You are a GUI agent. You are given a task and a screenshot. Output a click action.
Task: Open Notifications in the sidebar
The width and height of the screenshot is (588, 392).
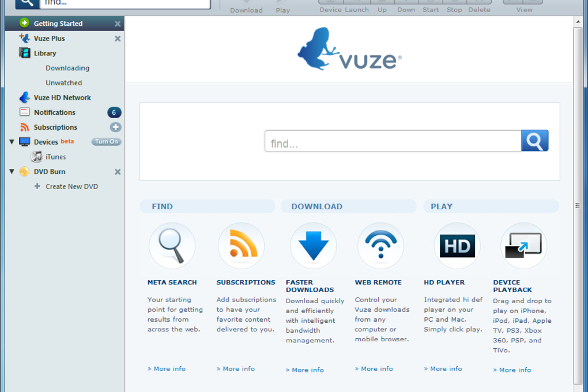(54, 112)
